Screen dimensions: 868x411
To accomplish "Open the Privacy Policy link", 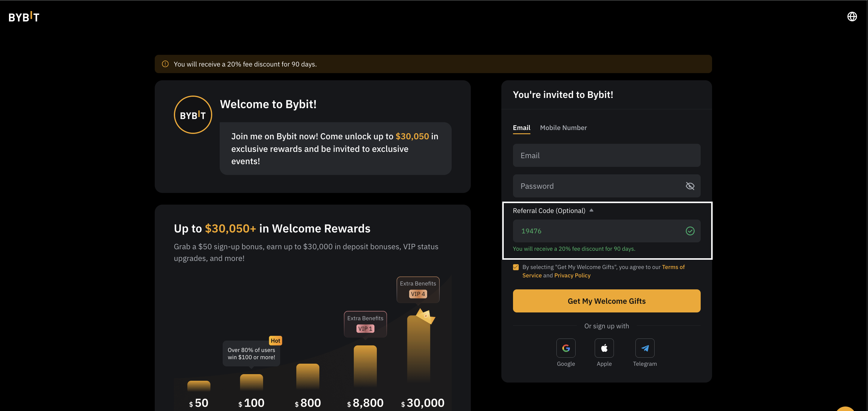I will 572,276.
